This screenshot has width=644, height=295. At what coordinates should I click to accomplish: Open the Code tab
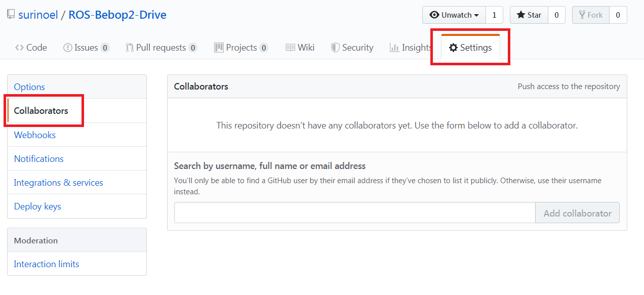pyautogui.click(x=31, y=48)
